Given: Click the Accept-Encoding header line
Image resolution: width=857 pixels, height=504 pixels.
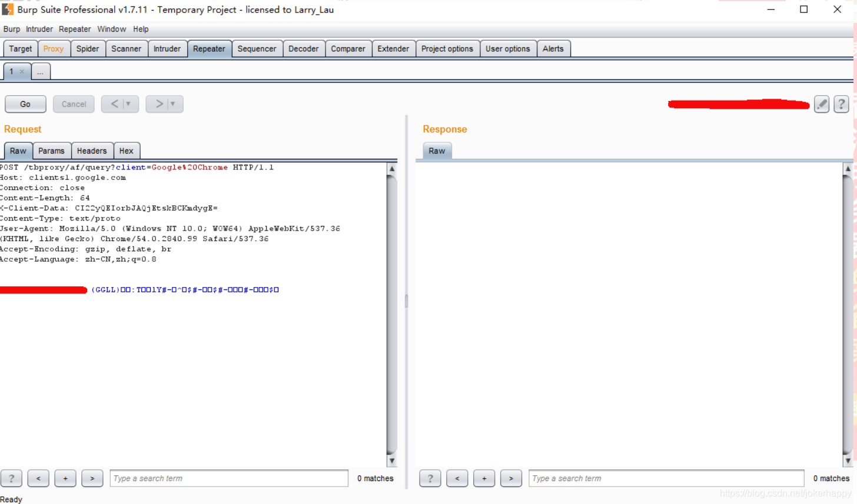Looking at the screenshot, I should (86, 249).
